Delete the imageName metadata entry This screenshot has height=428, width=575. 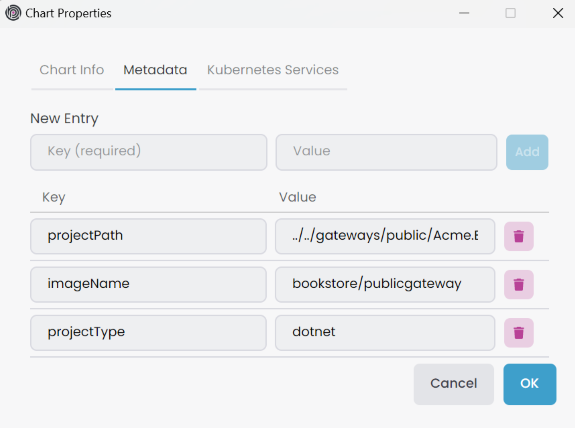tap(519, 285)
